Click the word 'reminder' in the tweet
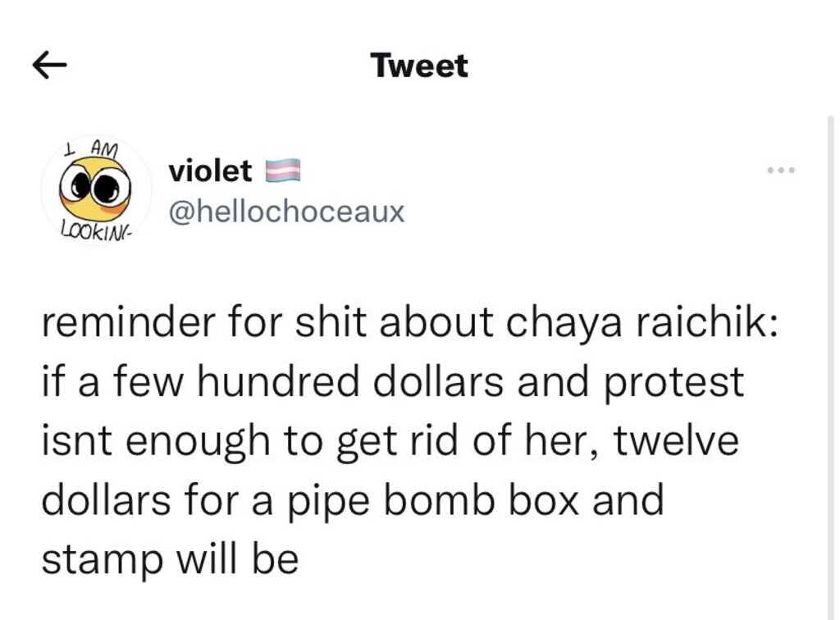The width and height of the screenshot is (840, 620). [x=127, y=322]
